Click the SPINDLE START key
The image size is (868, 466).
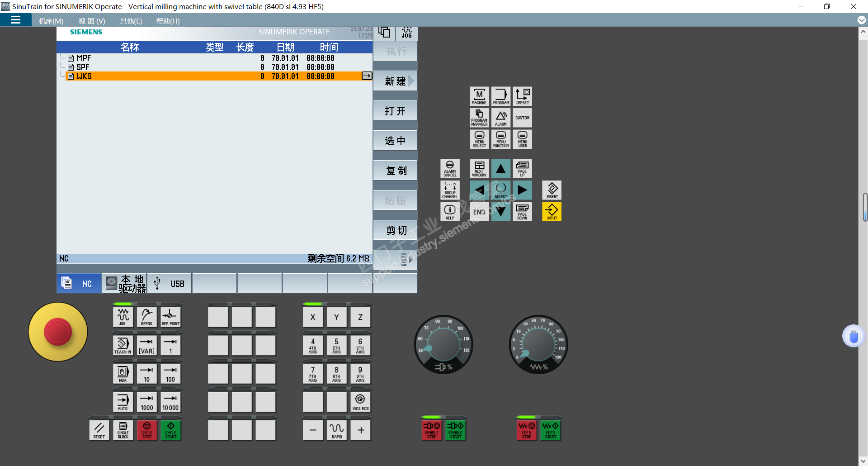tap(455, 430)
